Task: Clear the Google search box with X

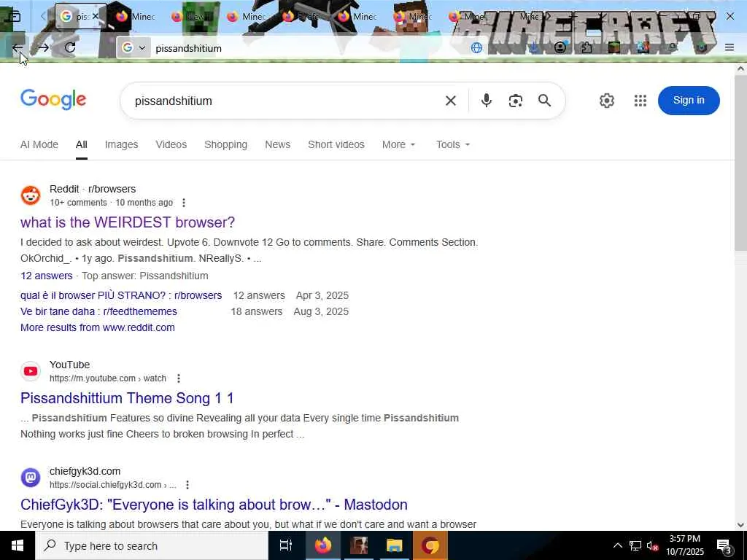Action: tap(451, 101)
